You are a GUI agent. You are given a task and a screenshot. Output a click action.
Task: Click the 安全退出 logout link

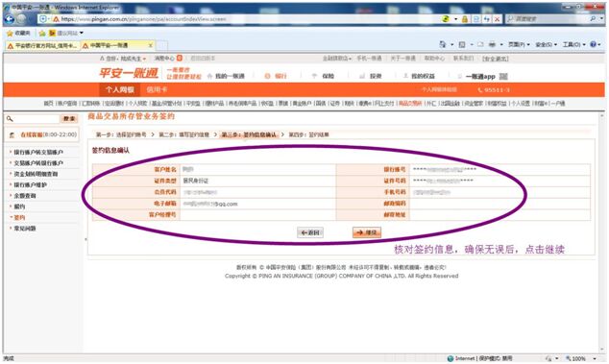(496, 59)
